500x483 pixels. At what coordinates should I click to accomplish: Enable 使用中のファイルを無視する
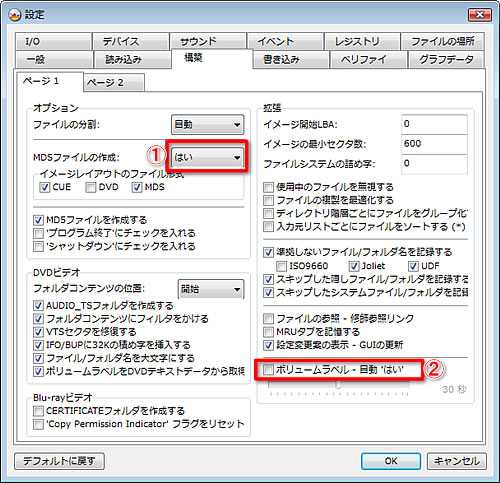[x=268, y=187]
